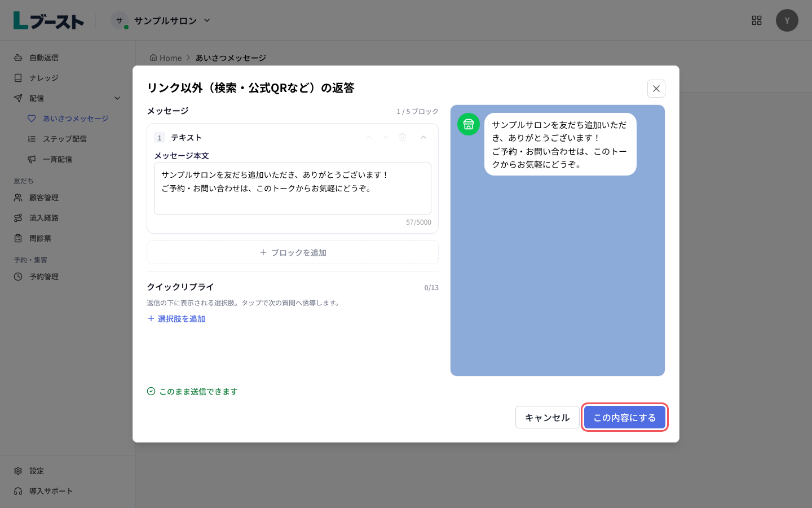812x508 pixels.
Task: Click into the メッセージ本文 text area
Action: (293, 189)
